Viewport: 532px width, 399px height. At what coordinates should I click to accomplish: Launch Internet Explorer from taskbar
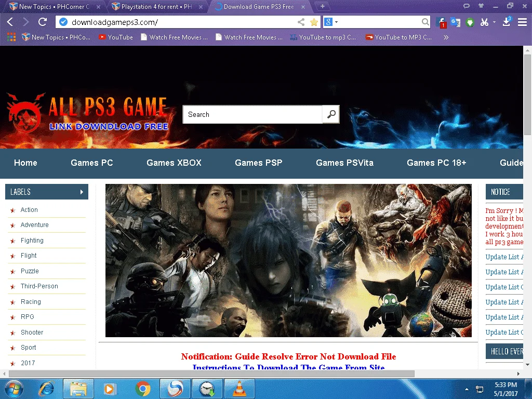[46, 389]
